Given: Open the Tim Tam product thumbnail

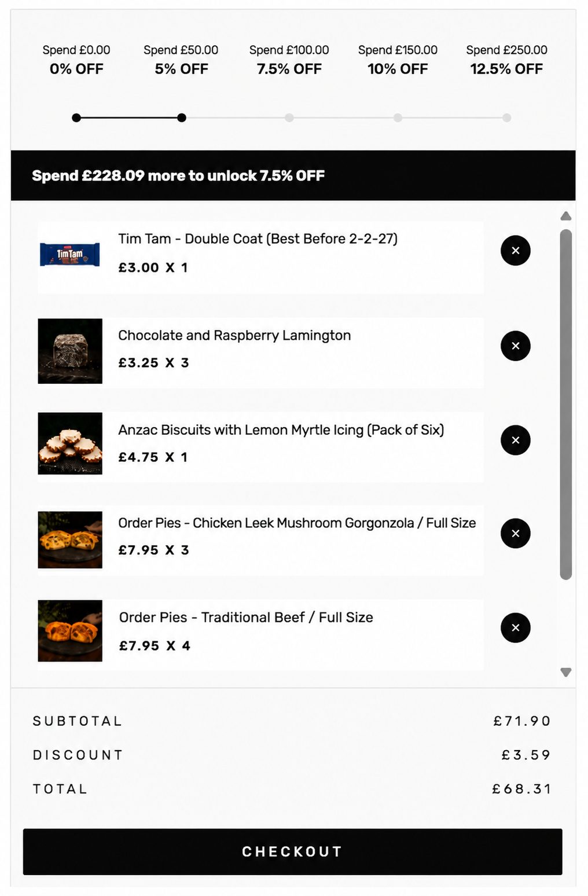Looking at the screenshot, I should click(x=70, y=255).
